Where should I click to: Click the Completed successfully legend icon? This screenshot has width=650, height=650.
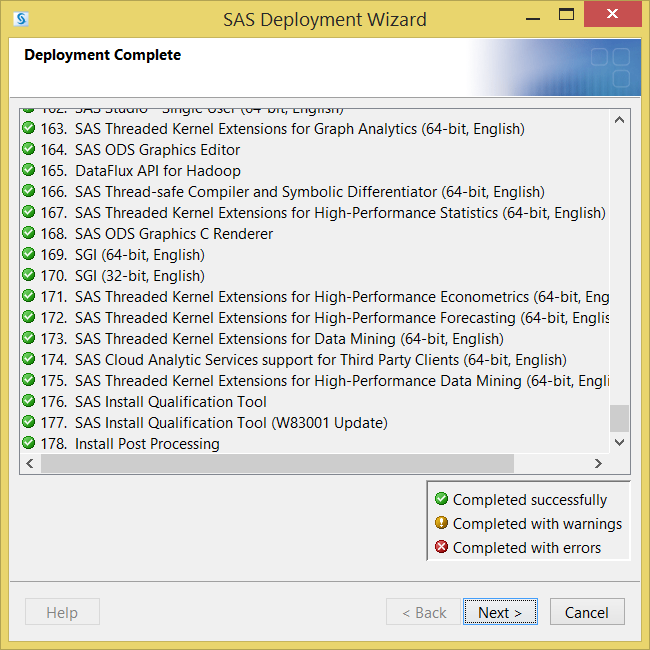tap(441, 499)
